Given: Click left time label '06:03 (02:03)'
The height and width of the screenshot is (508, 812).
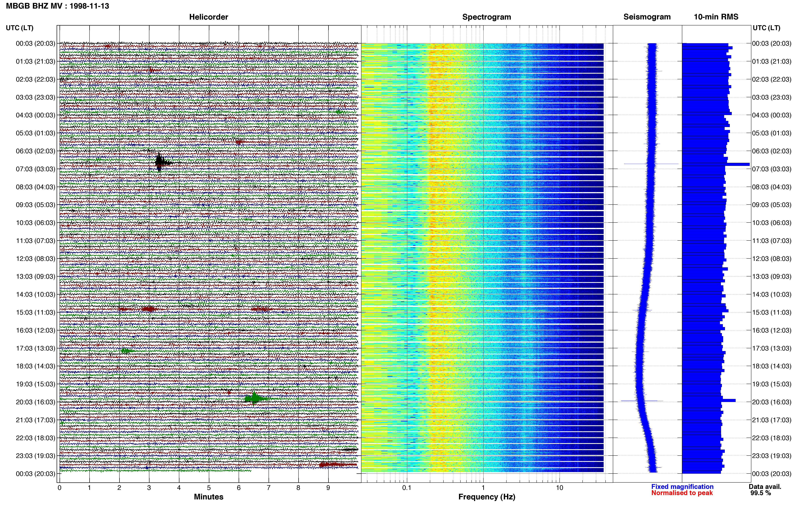Looking at the screenshot, I should (36, 151).
